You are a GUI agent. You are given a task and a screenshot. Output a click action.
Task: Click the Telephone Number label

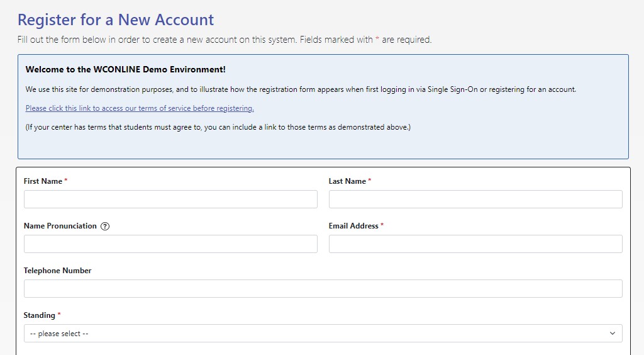58,271
